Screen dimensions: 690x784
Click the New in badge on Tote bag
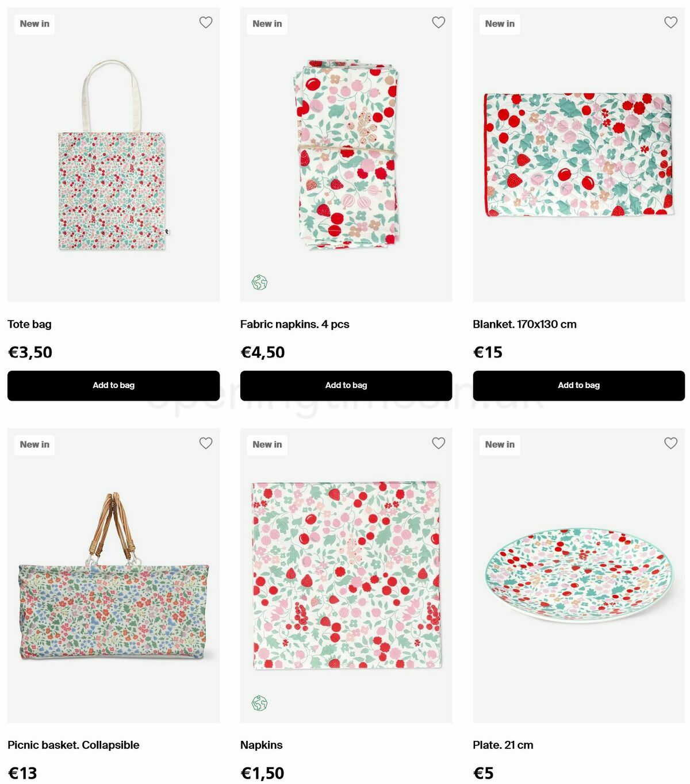pyautogui.click(x=34, y=24)
